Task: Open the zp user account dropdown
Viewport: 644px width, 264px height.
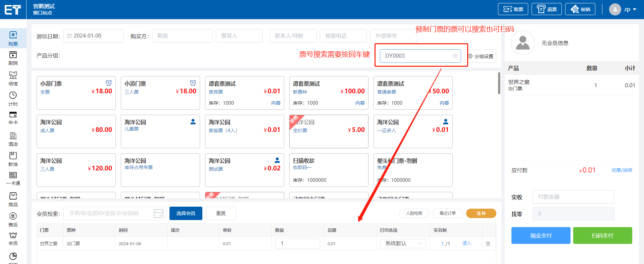Action: coord(623,9)
